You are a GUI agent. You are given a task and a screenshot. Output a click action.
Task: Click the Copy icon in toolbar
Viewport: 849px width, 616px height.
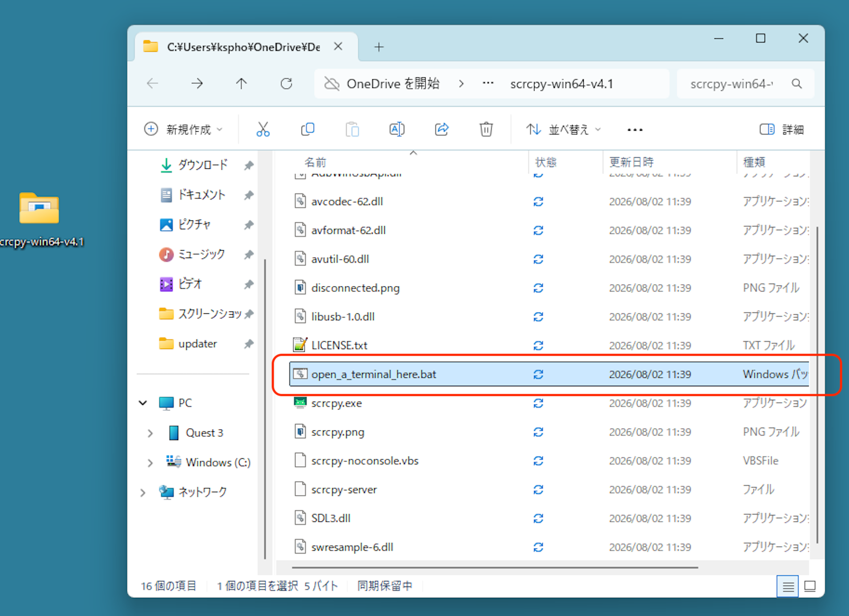(307, 129)
